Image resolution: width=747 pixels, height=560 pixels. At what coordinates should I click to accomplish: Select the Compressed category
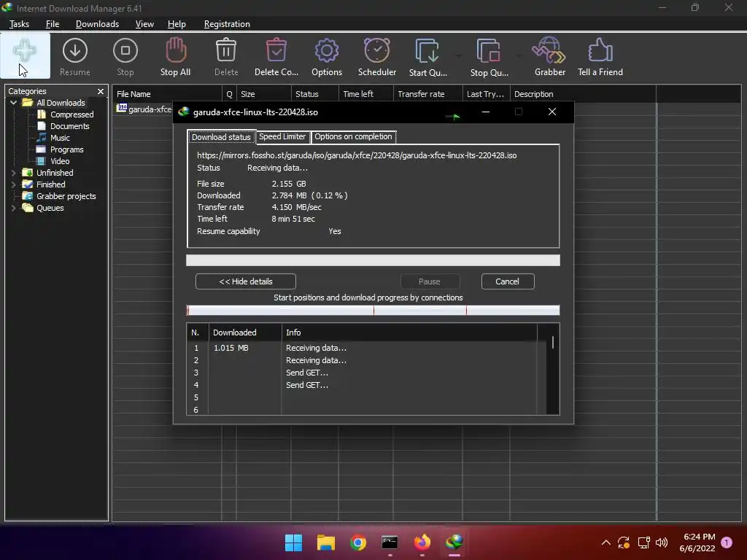coord(72,114)
